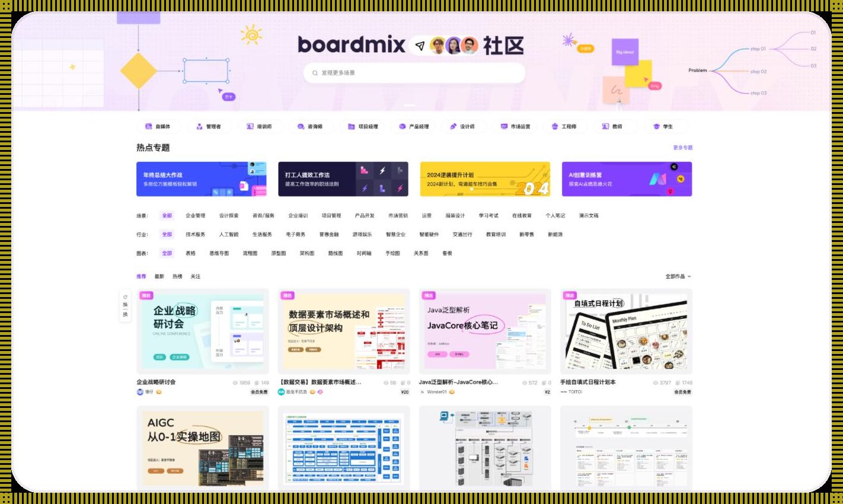Click Wonder01 author icon
This screenshot has height=504, width=843.
tap(423, 392)
